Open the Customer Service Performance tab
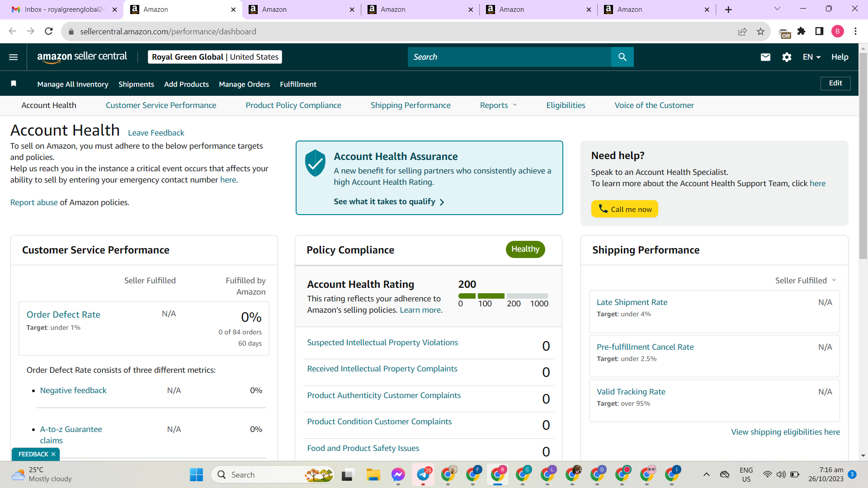The image size is (868, 488). 161,105
